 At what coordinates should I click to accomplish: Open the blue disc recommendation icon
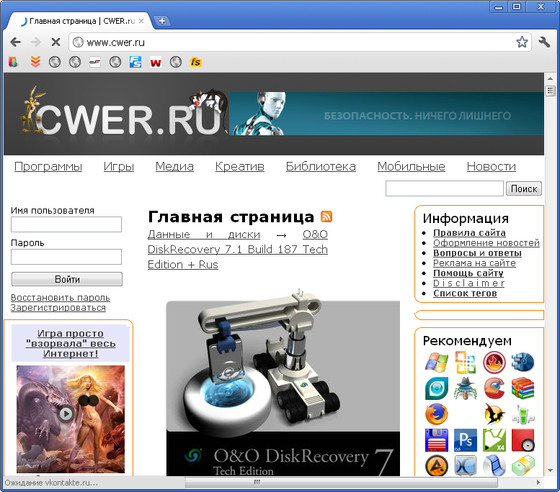[x=522, y=362]
